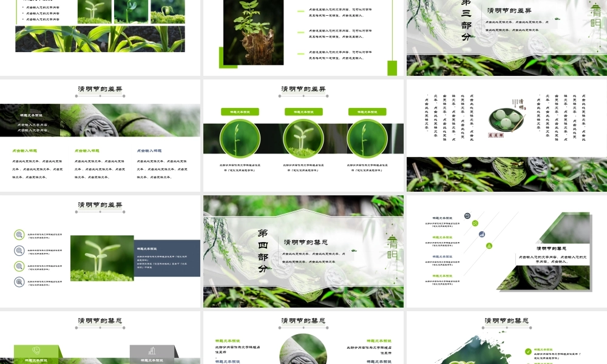Select the slide with plant growing on tree stump
The height and width of the screenshot is (364, 607).
click(x=303, y=38)
